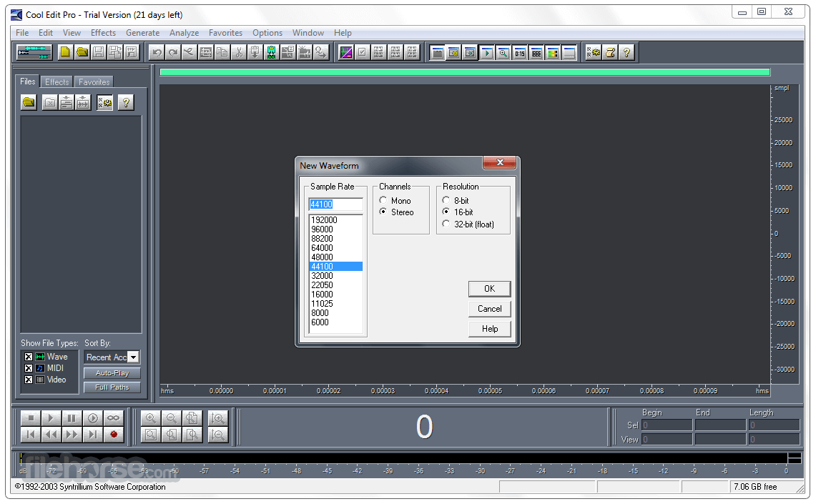Image resolution: width=816 pixels, height=504 pixels.
Task: Click OK in New Waveform dialog
Action: click(x=490, y=289)
